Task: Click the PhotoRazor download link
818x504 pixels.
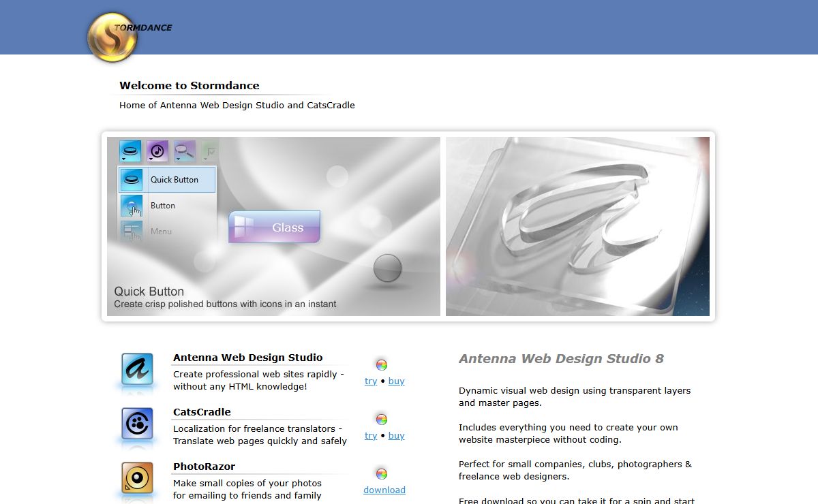Action: click(384, 490)
